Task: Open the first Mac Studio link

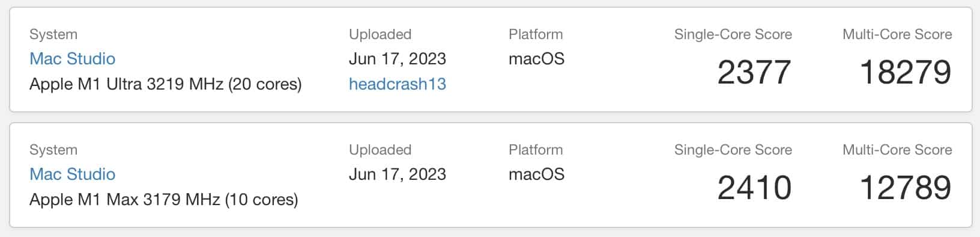Action: 73,58
